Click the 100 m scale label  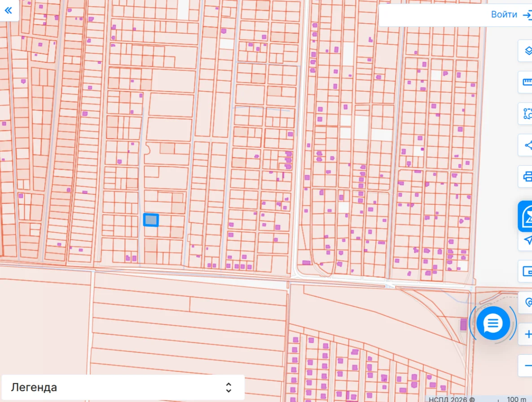click(516, 399)
